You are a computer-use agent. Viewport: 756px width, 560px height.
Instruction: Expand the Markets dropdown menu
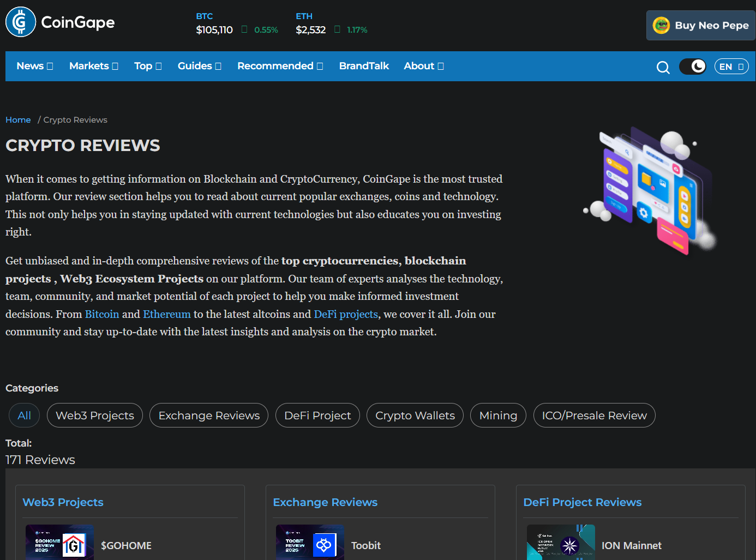[x=93, y=66]
